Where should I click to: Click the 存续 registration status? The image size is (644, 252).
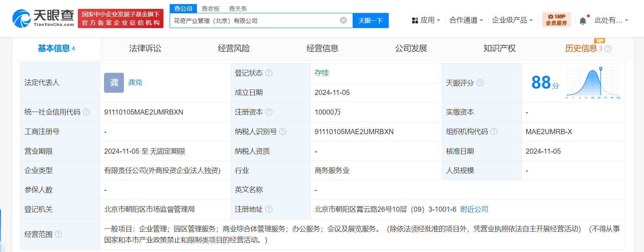322,73
